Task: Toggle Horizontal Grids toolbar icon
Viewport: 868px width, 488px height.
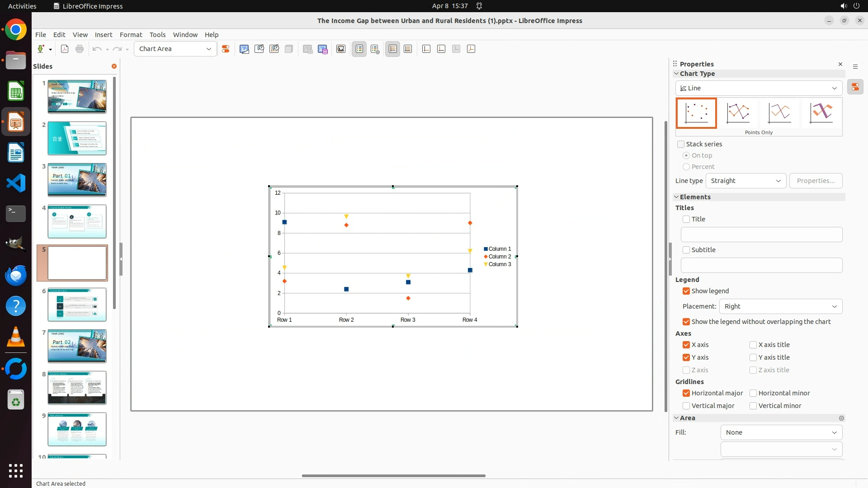Action: pos(393,49)
